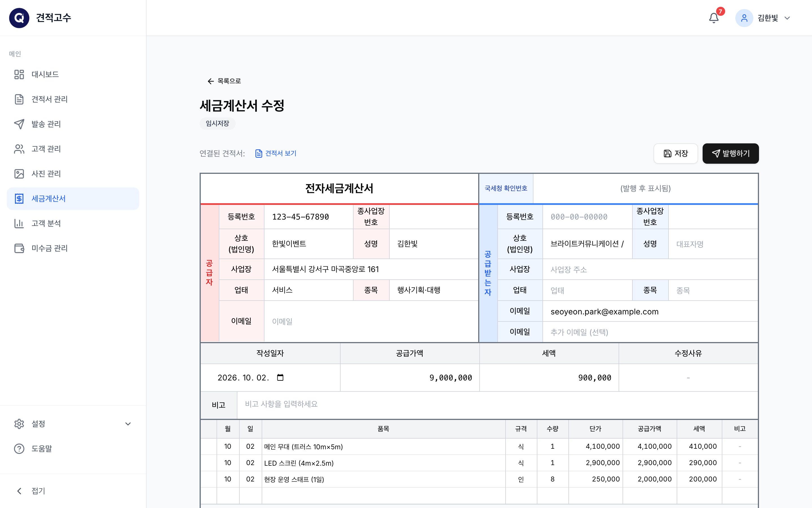Screen dimensions: 812x508
Task: Open 발송 관리 in the sidebar
Action: 73,124
